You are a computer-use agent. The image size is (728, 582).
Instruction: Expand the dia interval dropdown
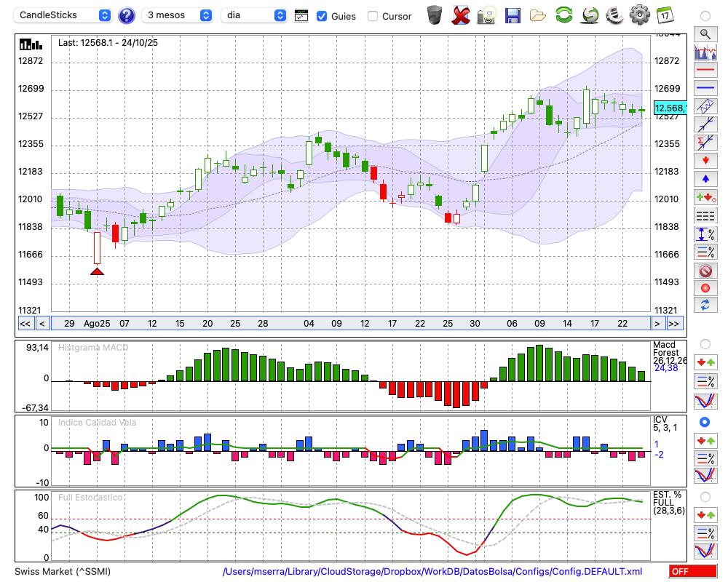tap(254, 15)
